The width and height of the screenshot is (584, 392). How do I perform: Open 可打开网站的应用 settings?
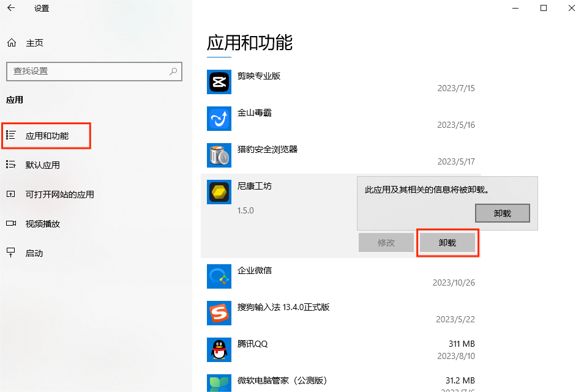(61, 194)
